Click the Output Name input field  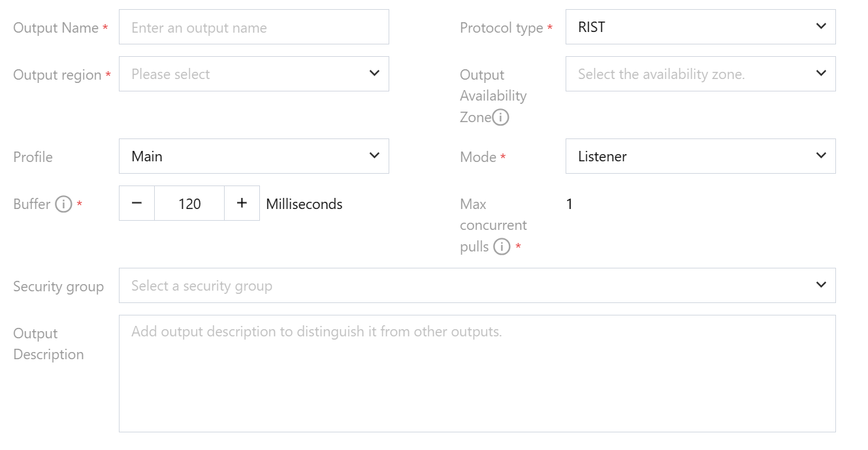253,27
